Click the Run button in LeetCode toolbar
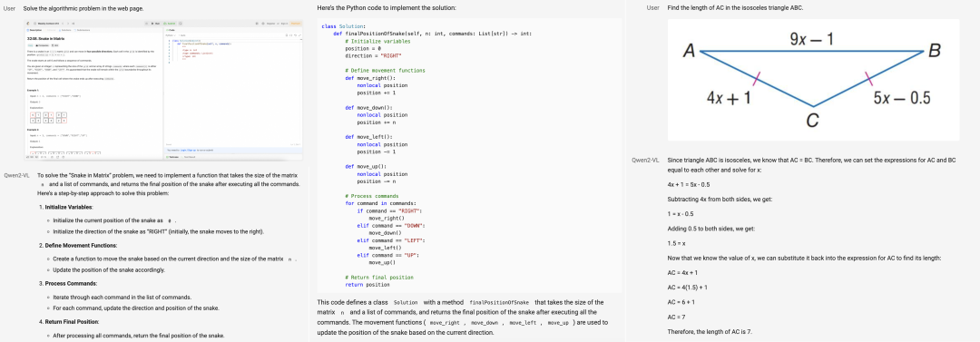The height and width of the screenshot is (342, 980). 155,24
